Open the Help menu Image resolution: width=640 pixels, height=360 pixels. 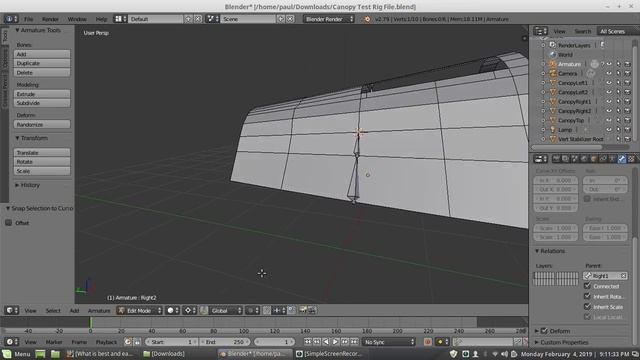point(101,19)
